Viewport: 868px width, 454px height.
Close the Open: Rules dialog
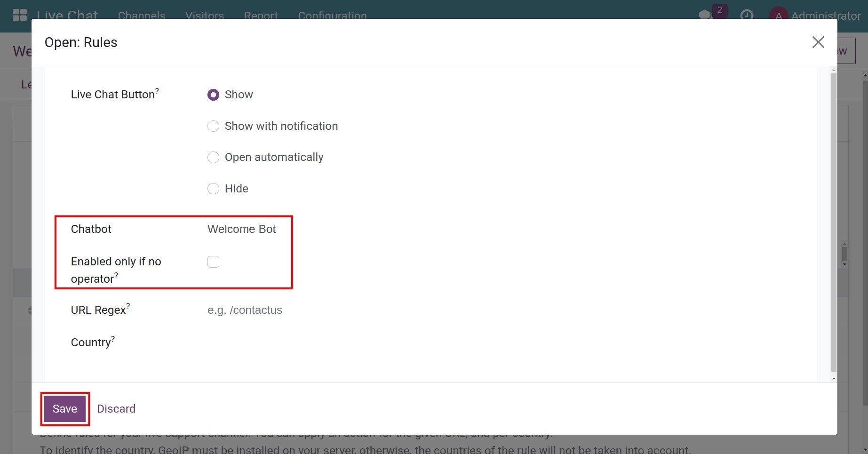point(818,42)
